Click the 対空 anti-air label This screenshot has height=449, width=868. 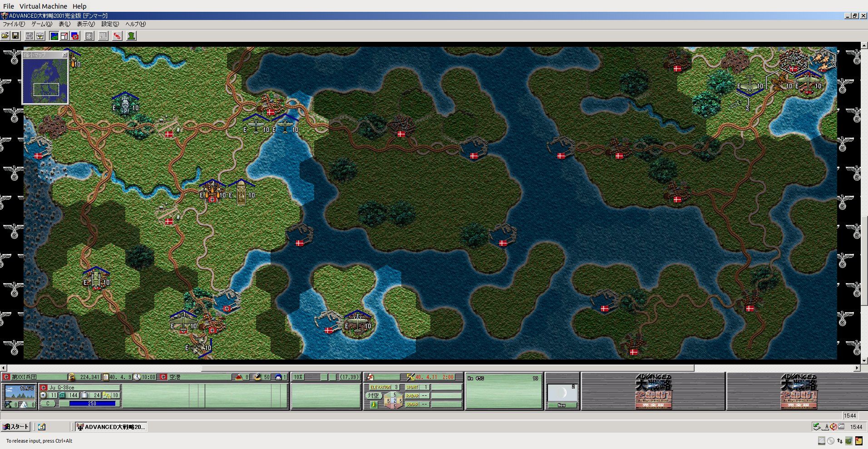(x=373, y=395)
